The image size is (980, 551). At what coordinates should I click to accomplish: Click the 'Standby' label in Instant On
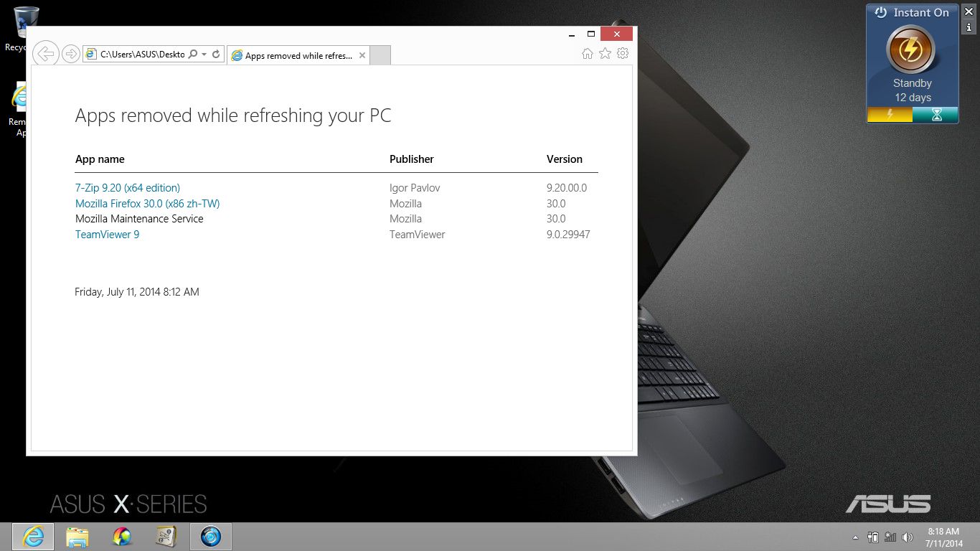913,83
